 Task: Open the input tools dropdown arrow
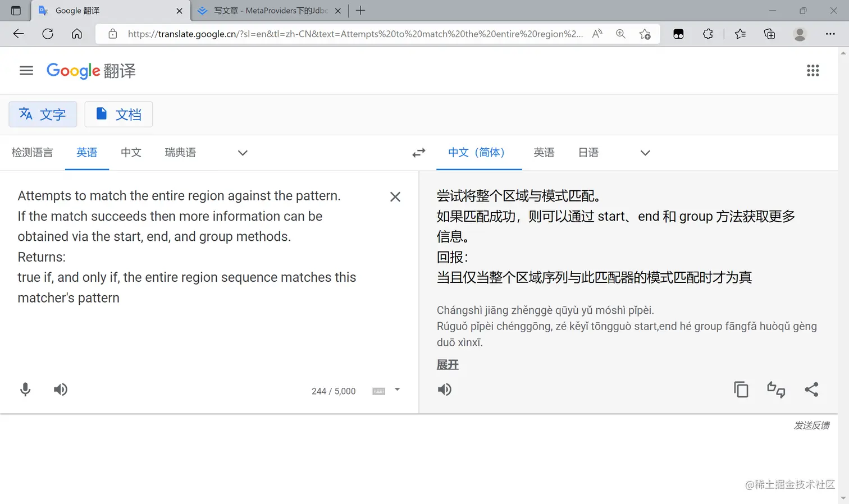coord(397,390)
